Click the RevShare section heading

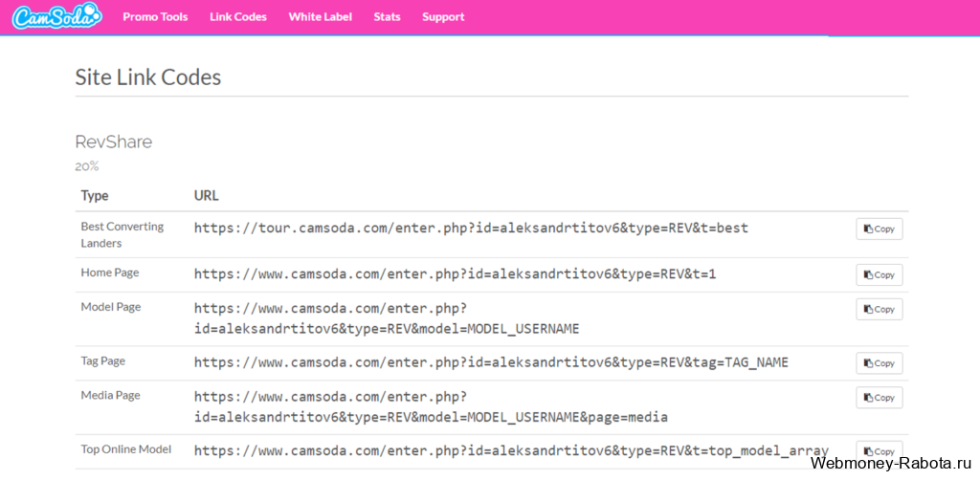pos(114,142)
